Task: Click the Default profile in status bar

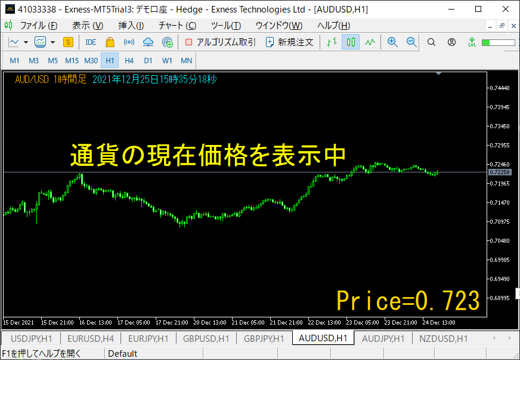Action: click(123, 354)
